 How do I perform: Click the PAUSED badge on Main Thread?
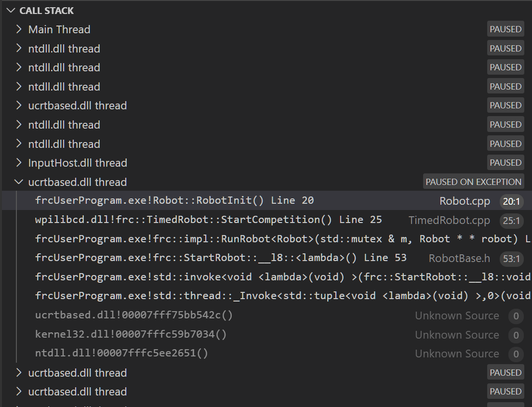coord(505,29)
